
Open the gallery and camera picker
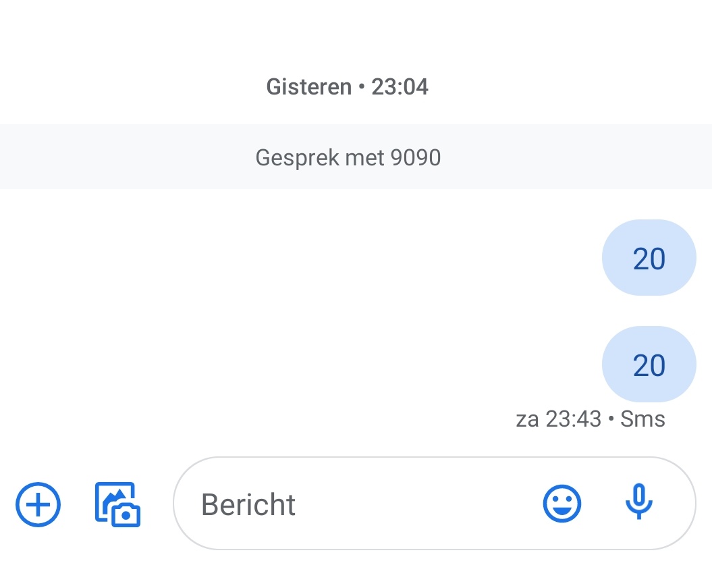coord(117,504)
